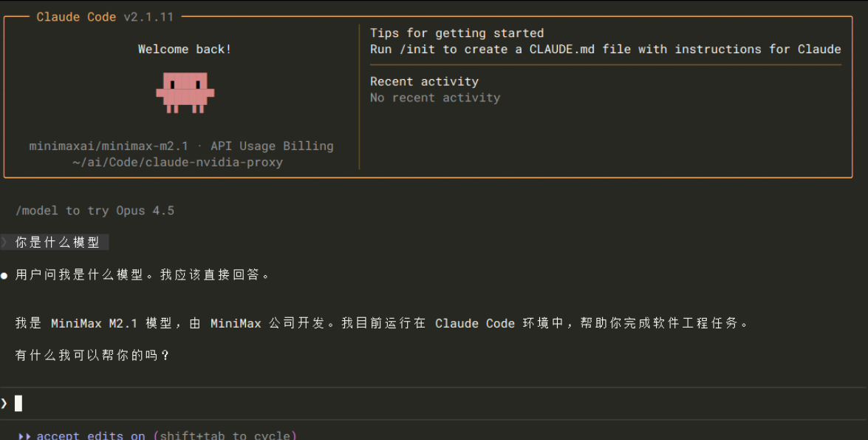Click the "/model to try Opus 4.5" hint

click(x=95, y=211)
